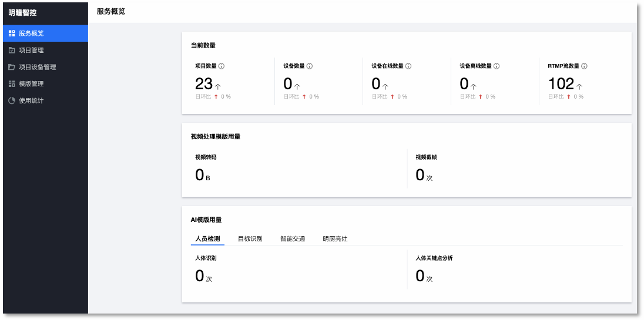
Task: Click info icon next to 设备离线数量
Action: 497,66
